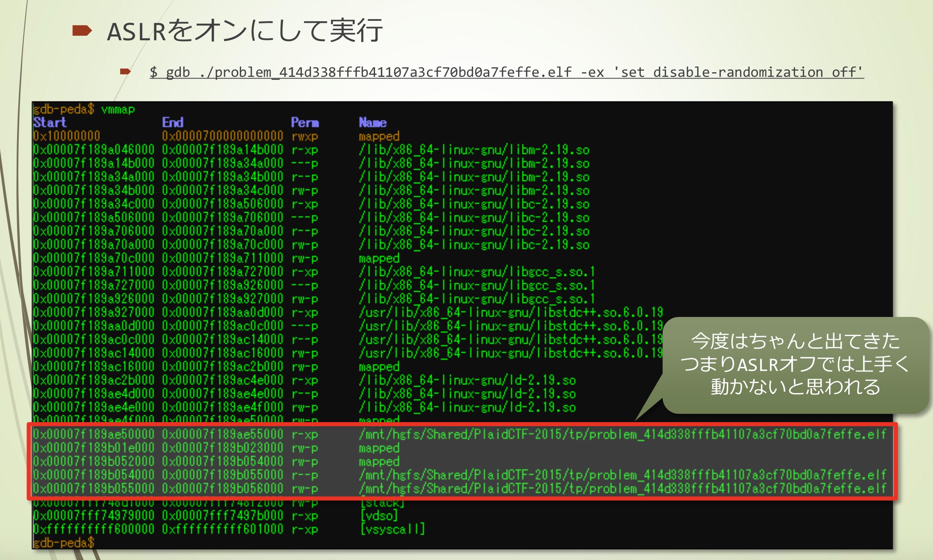Viewport: 933px width, 560px height.
Task: Click the 'Start' column header
Action: click(50, 123)
